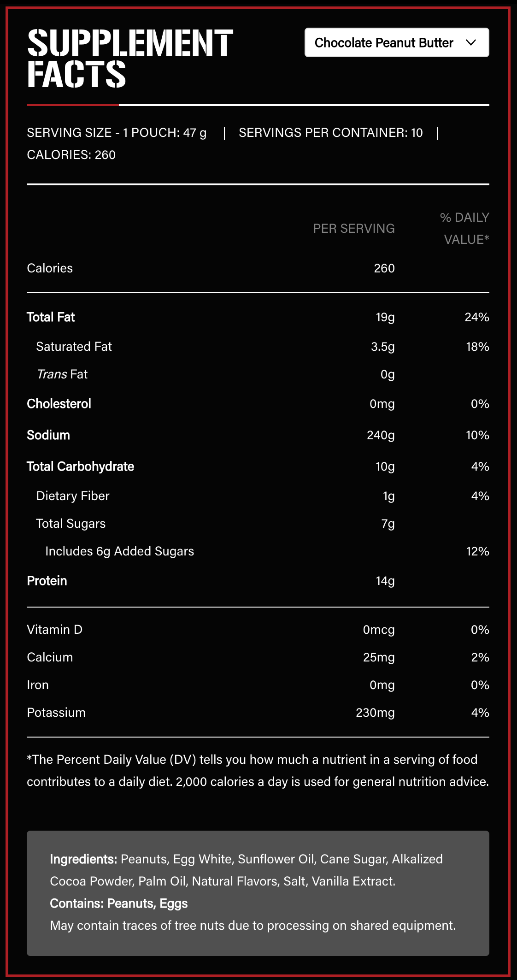Click the Saturated Fat row label

(x=74, y=347)
